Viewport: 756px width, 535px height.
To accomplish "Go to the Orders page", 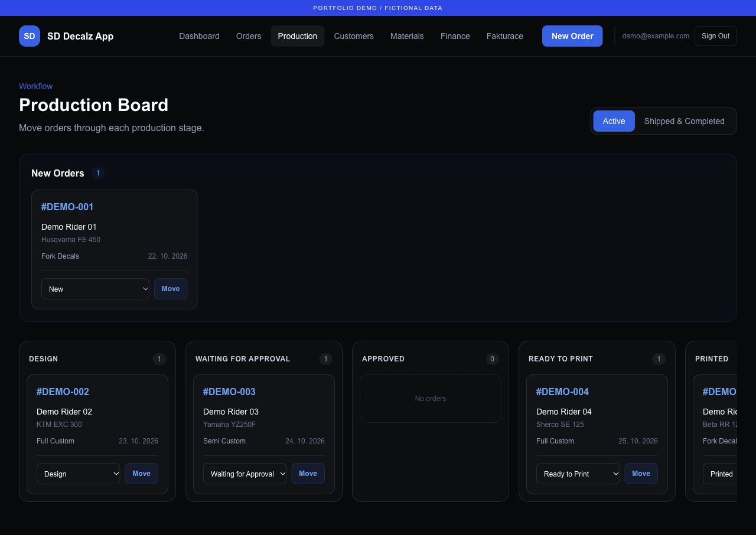I will coord(249,36).
